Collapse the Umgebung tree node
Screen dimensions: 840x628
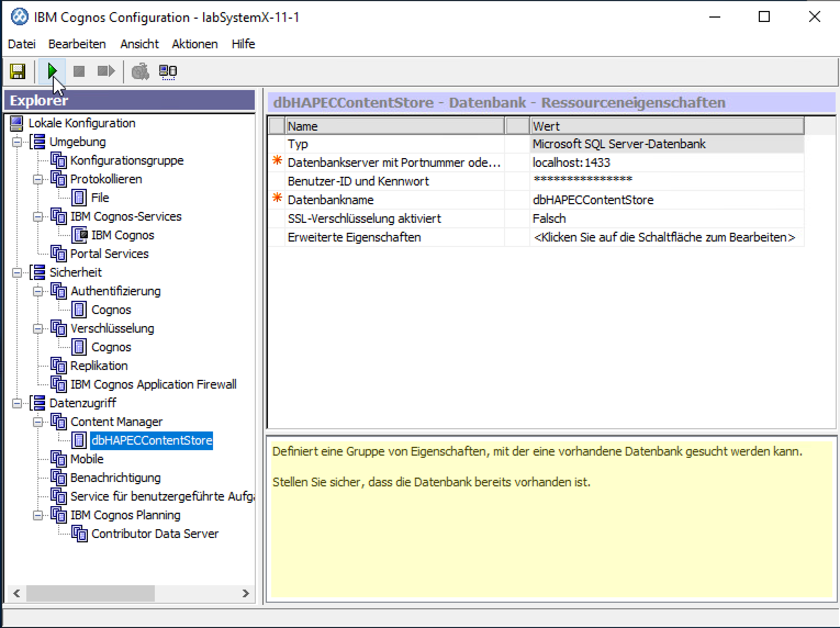pyautogui.click(x=18, y=142)
